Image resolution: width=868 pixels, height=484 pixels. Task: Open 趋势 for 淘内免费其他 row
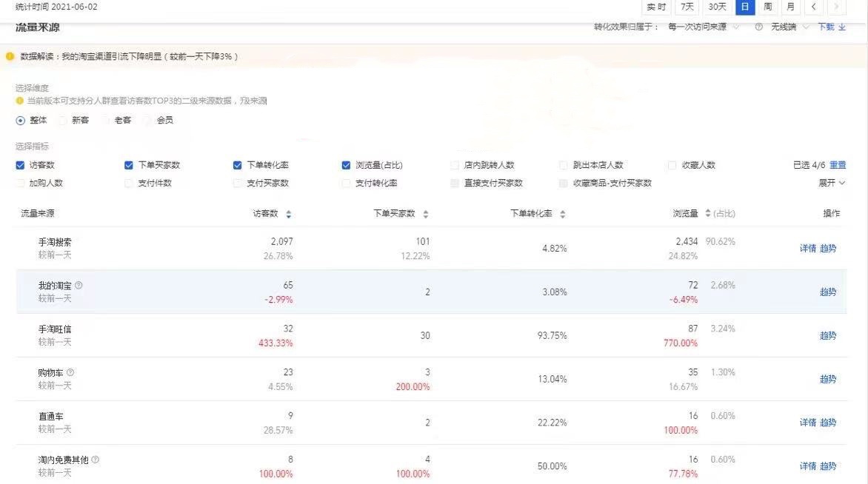pos(827,466)
